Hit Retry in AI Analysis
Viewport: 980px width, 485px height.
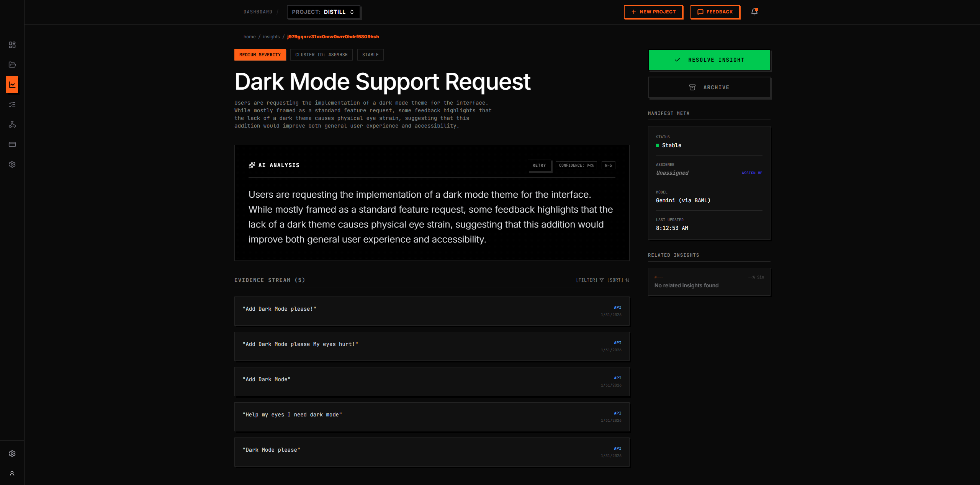539,165
